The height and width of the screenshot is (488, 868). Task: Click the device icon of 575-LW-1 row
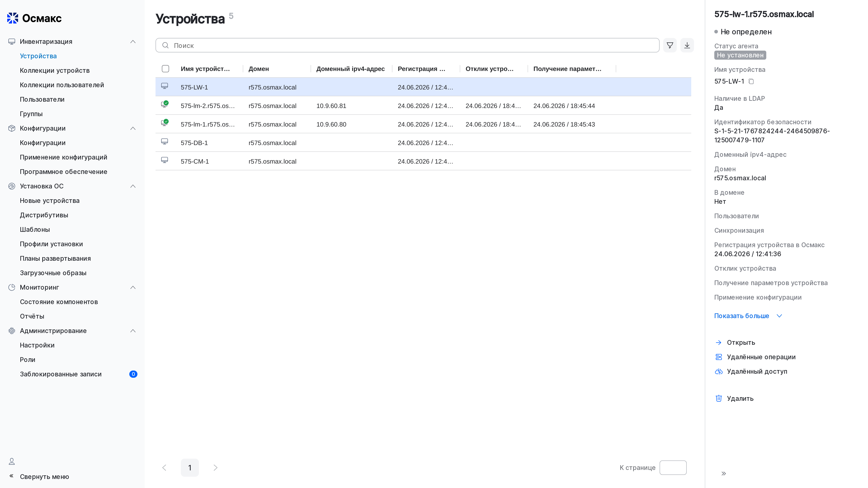[164, 86]
